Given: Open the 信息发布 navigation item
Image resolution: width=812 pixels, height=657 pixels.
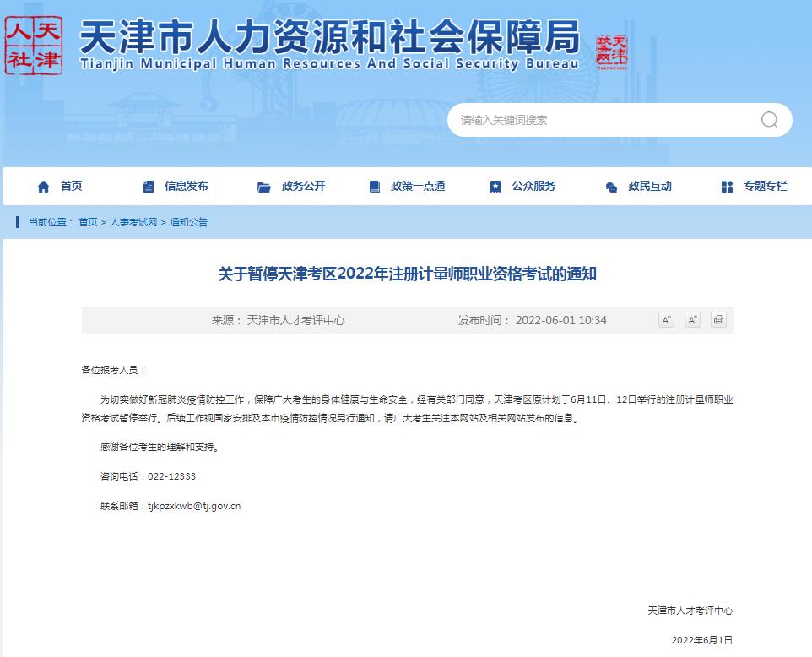Looking at the screenshot, I should 186,187.
